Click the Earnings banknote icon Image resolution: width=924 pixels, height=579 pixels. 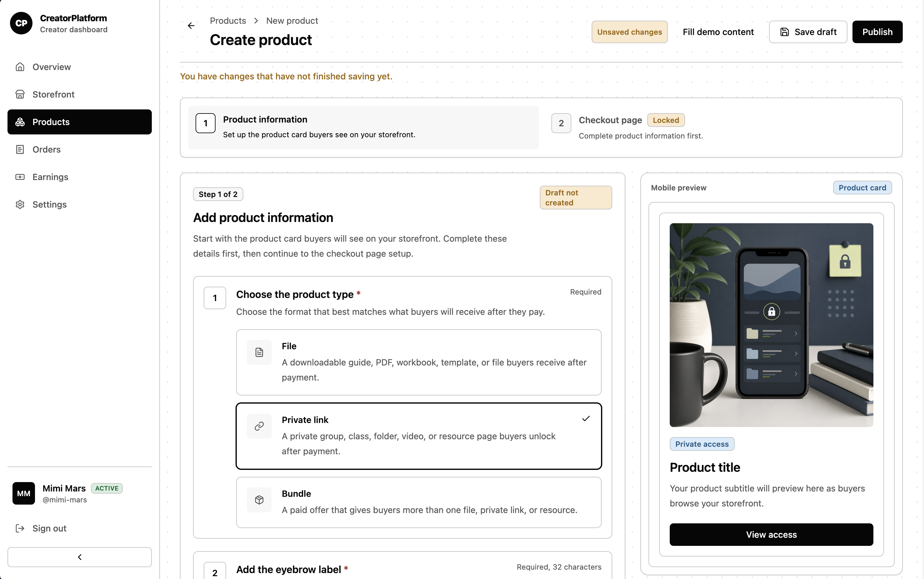coord(20,177)
